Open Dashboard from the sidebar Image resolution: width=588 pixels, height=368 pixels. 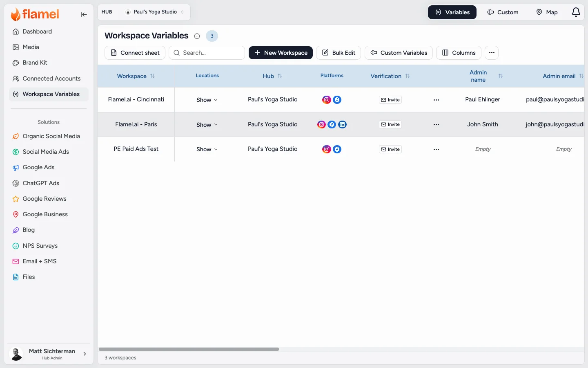(49, 31)
